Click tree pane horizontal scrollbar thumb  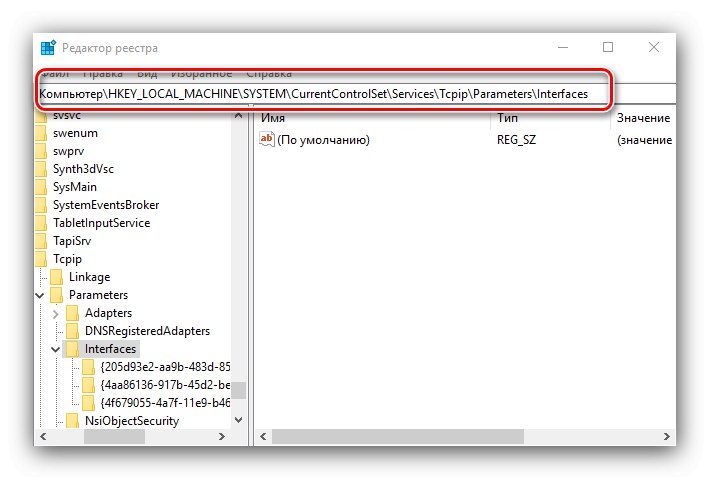[x=114, y=436]
